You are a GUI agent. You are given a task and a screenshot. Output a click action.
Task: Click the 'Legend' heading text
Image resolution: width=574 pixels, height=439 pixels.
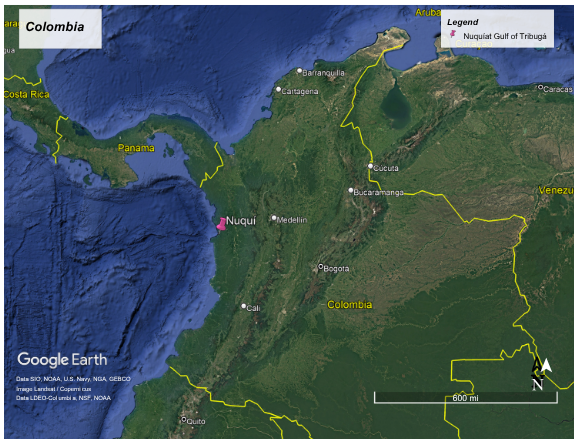(462, 22)
